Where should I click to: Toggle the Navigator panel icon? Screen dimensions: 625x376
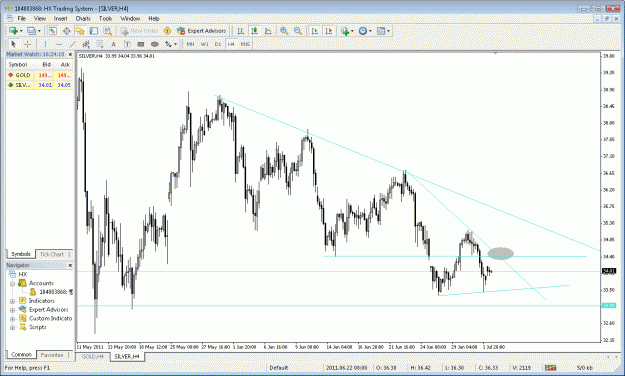tap(80, 31)
